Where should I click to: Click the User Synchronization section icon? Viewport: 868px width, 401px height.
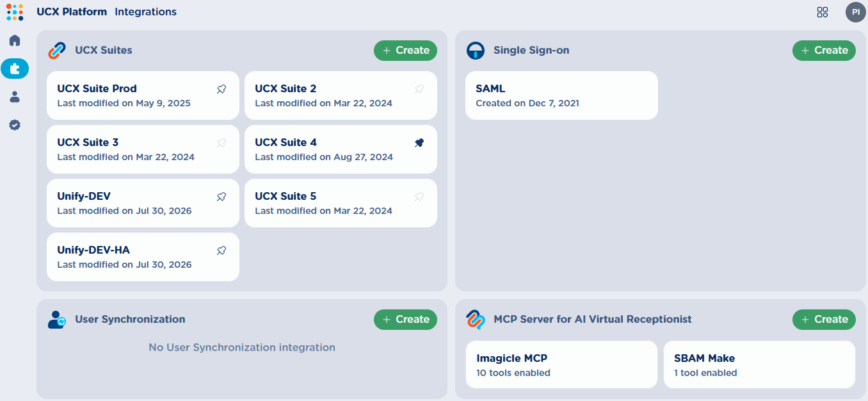pos(57,320)
